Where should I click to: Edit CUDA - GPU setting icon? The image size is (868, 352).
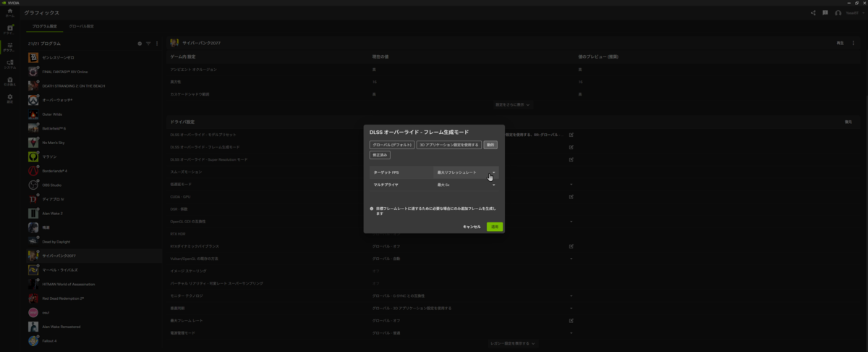[x=571, y=196]
